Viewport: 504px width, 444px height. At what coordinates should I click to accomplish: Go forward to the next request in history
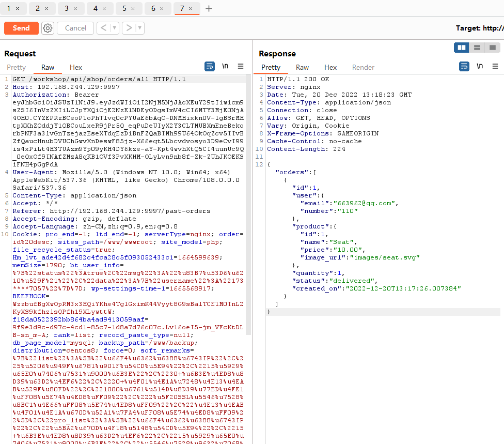129,28
